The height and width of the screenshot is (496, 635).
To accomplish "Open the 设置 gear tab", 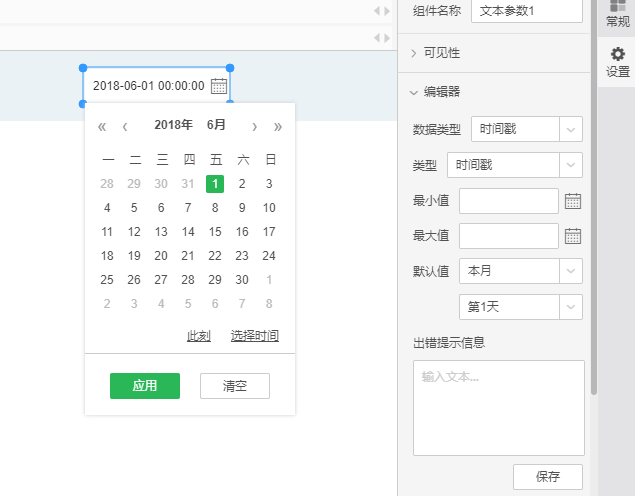I will pyautogui.click(x=617, y=62).
